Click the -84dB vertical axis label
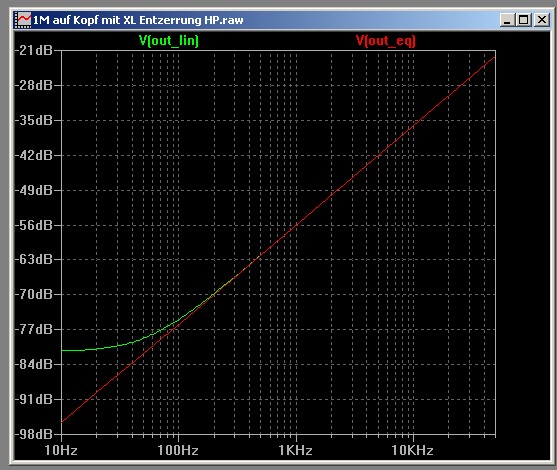Screen dimensions: 557x470 tap(34, 364)
